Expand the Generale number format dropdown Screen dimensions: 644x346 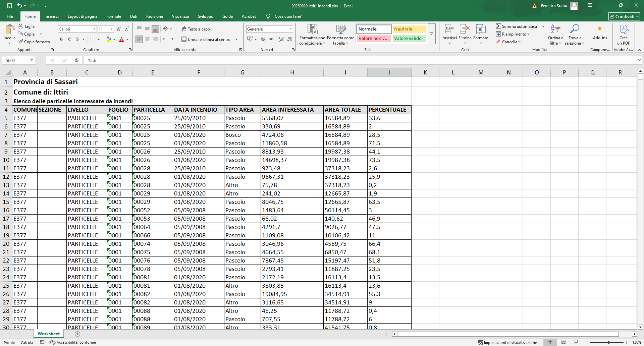click(x=290, y=29)
